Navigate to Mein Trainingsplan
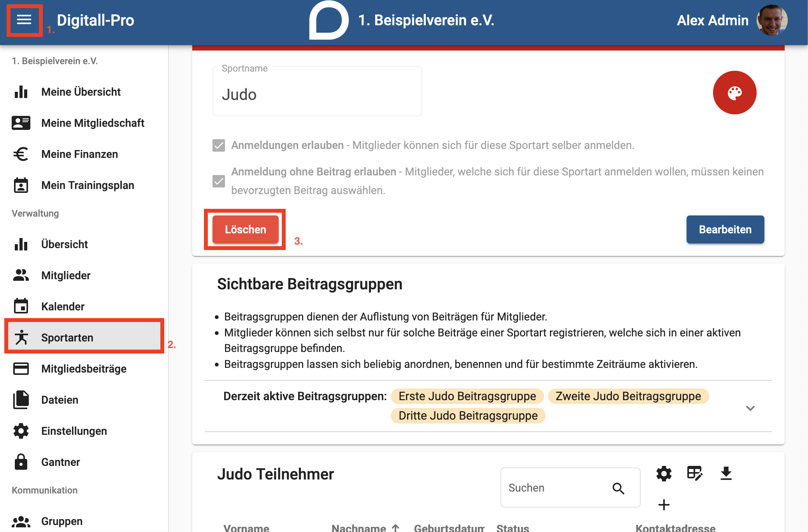This screenshot has width=808, height=532. tap(84, 185)
